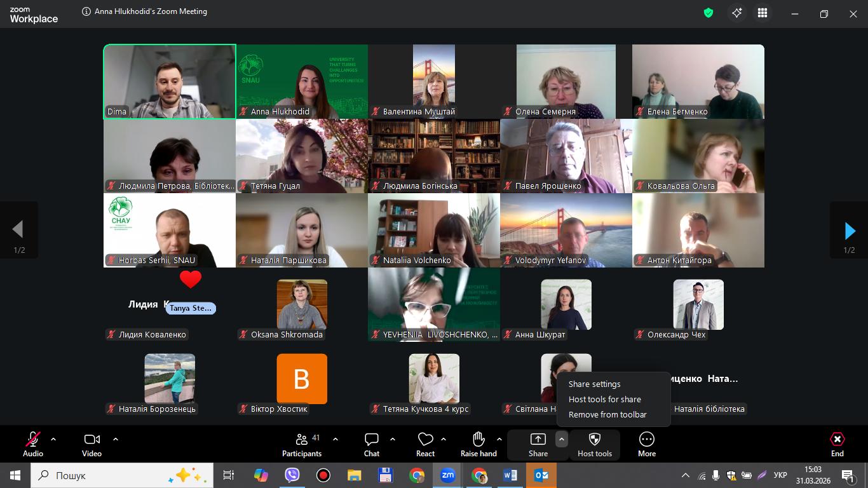
Task: End the meeting
Action: click(x=837, y=444)
